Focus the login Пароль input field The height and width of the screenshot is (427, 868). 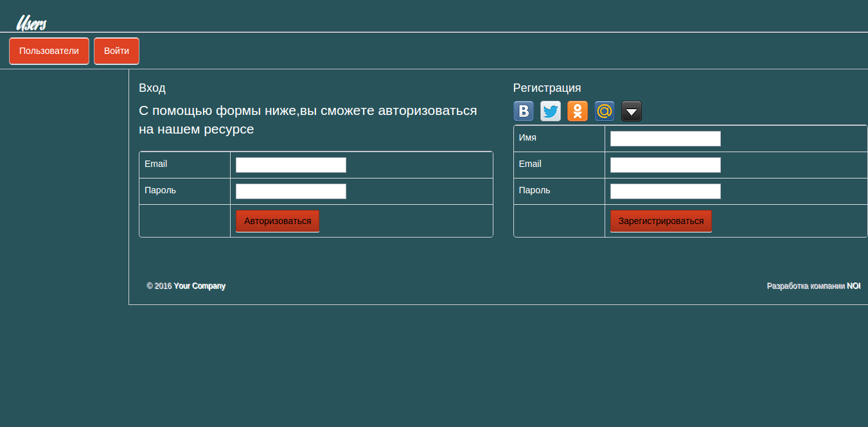pyautogui.click(x=291, y=191)
